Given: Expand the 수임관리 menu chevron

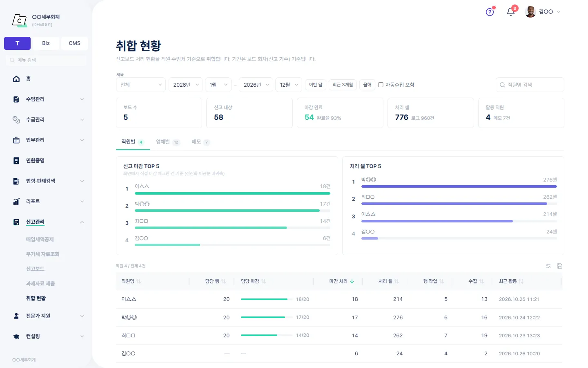Looking at the screenshot, I should coord(82,99).
